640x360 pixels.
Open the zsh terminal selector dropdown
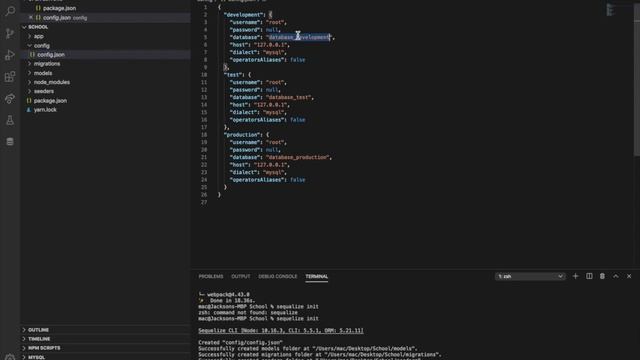pyautogui.click(x=530, y=276)
